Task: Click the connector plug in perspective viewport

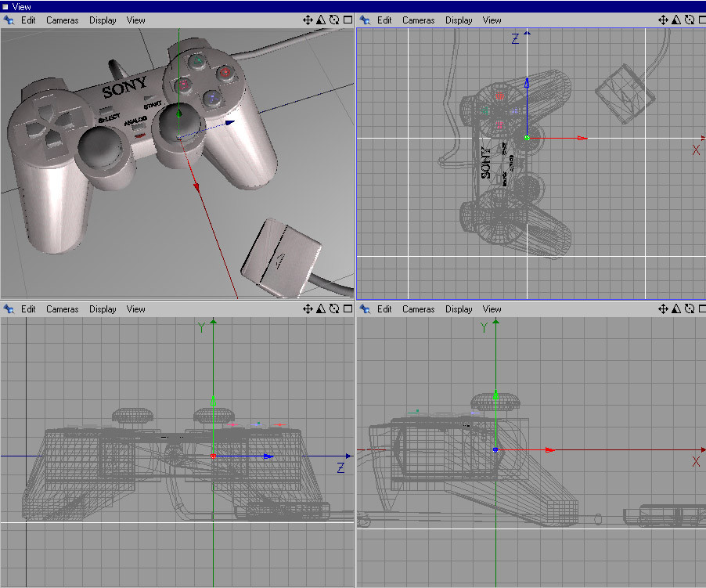Action: pyautogui.click(x=281, y=257)
